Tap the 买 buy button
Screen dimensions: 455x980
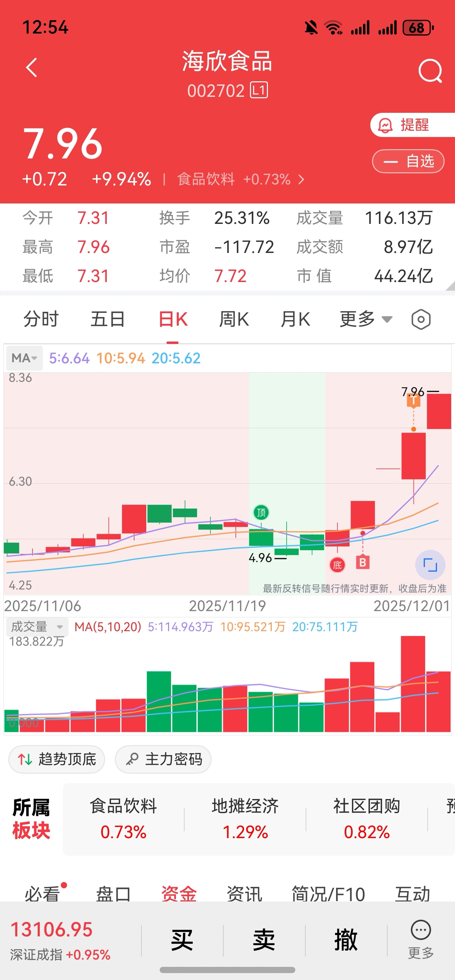coord(182,940)
